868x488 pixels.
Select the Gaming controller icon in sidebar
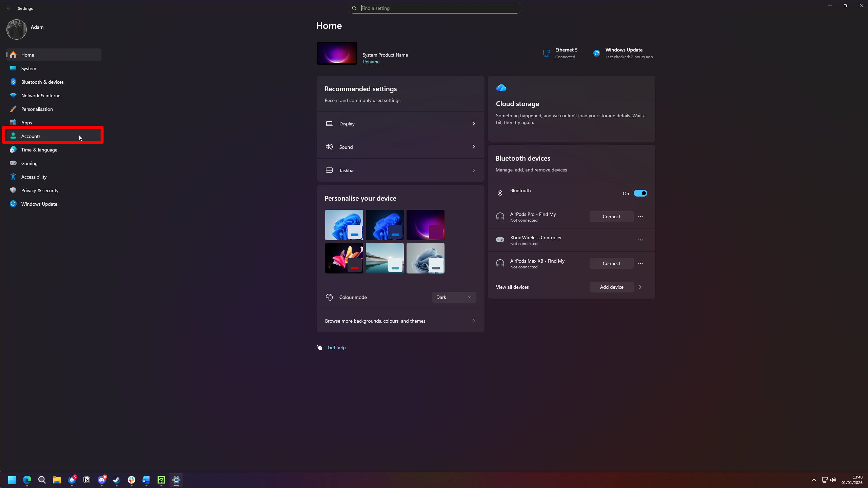pyautogui.click(x=13, y=163)
